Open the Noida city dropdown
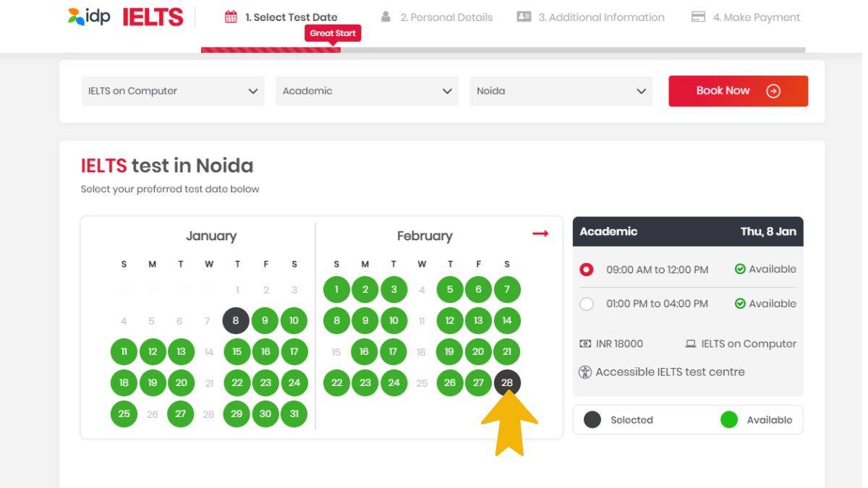 pyautogui.click(x=561, y=91)
